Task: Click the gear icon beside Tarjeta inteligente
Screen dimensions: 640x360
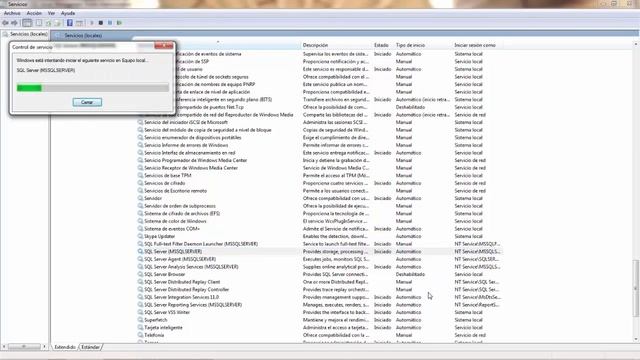Action: coord(140,327)
